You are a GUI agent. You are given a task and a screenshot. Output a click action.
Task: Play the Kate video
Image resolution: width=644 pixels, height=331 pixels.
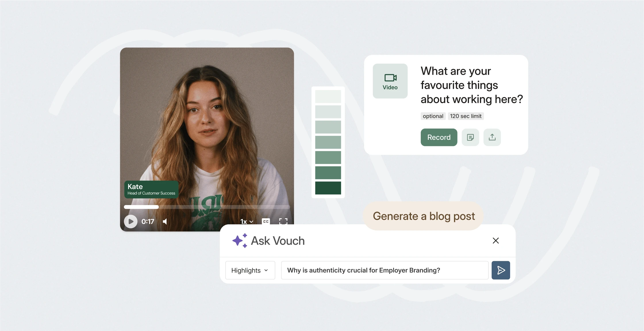pos(130,221)
